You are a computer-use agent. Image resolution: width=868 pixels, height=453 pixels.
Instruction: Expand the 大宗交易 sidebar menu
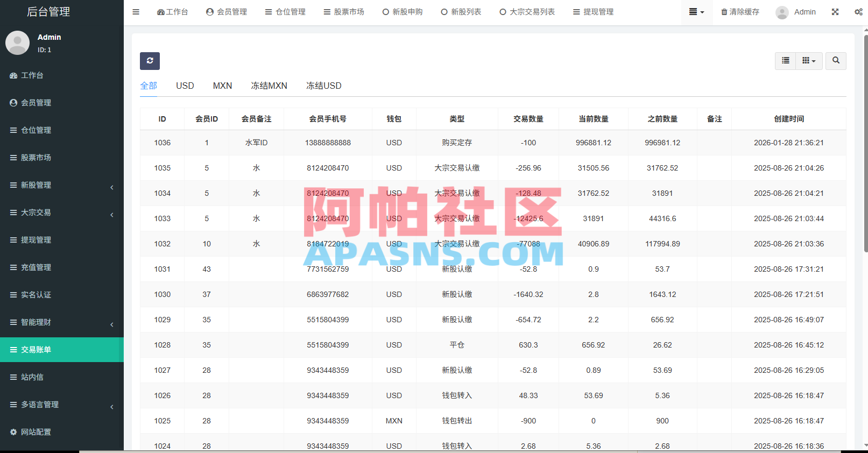62,213
